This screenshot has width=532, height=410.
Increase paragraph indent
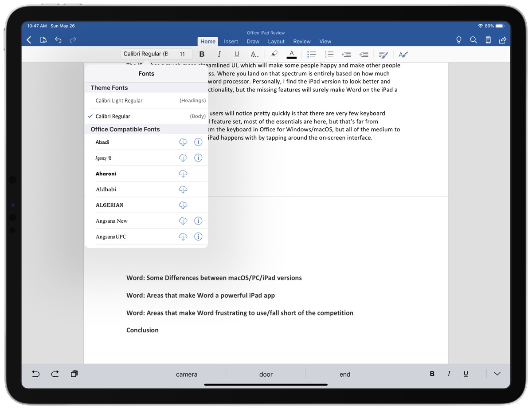pos(364,54)
